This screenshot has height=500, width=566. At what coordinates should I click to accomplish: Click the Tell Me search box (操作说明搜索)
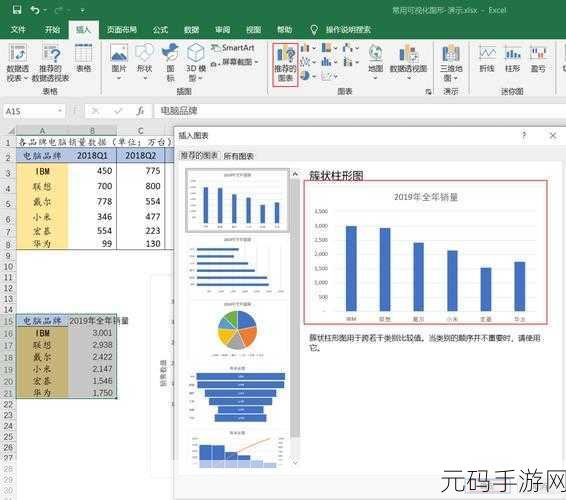click(x=348, y=30)
